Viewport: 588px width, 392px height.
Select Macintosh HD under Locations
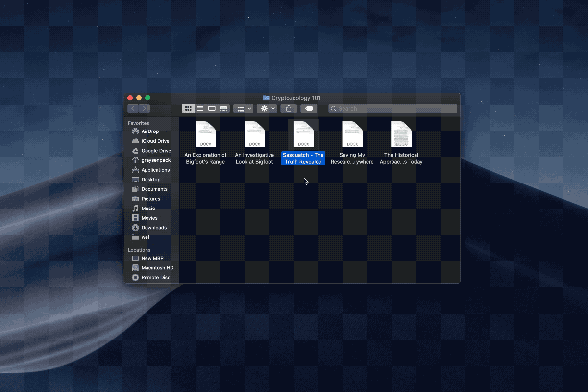pos(157,268)
